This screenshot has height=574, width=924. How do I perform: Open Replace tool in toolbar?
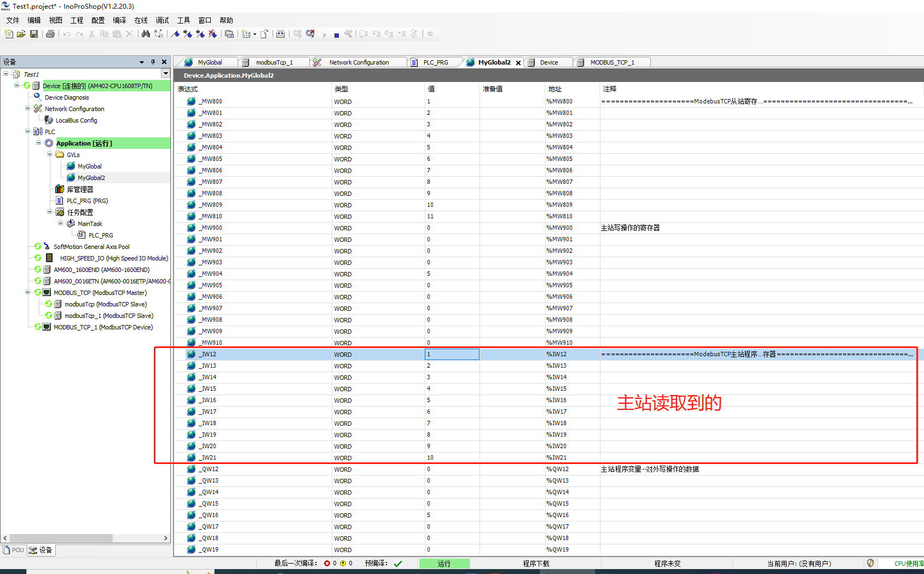(x=159, y=34)
